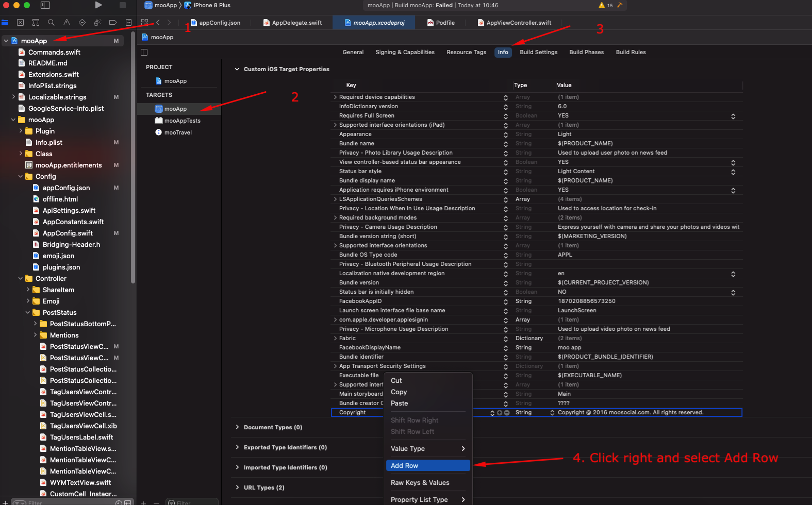This screenshot has width=812, height=505.
Task: Select the iPhone 8 Plus run destination
Action: click(x=207, y=5)
